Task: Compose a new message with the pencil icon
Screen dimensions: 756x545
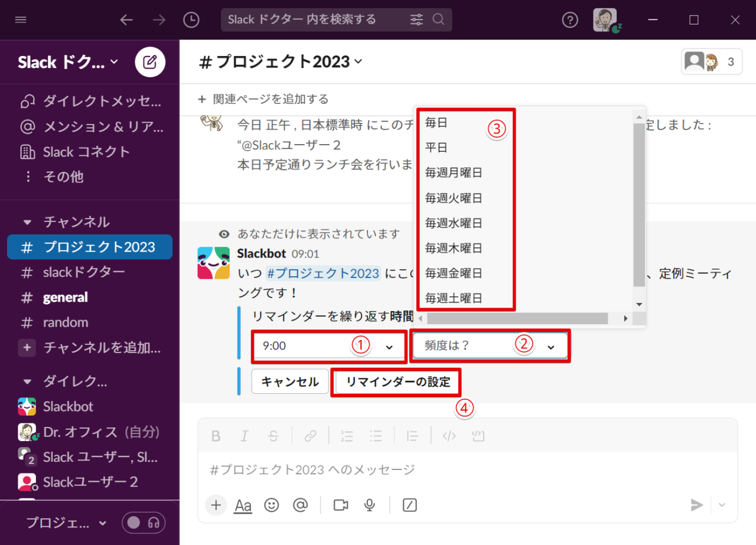Action: 150,61
